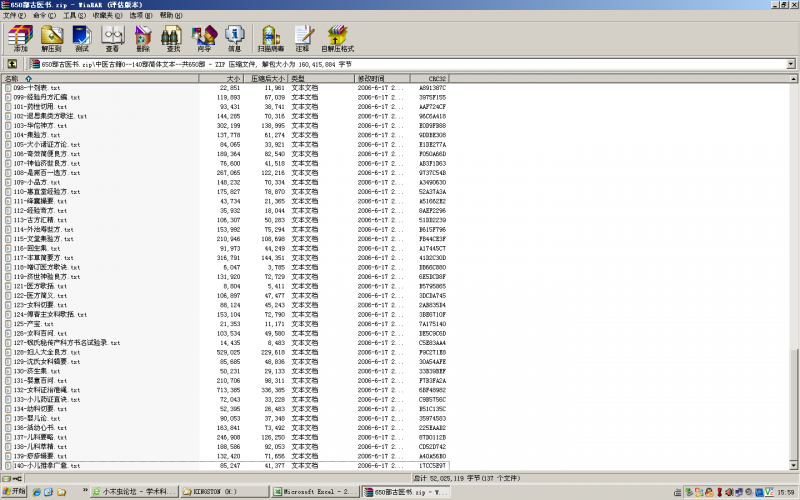Click the file icon of 103-华佗神方.txt

tap(8, 126)
